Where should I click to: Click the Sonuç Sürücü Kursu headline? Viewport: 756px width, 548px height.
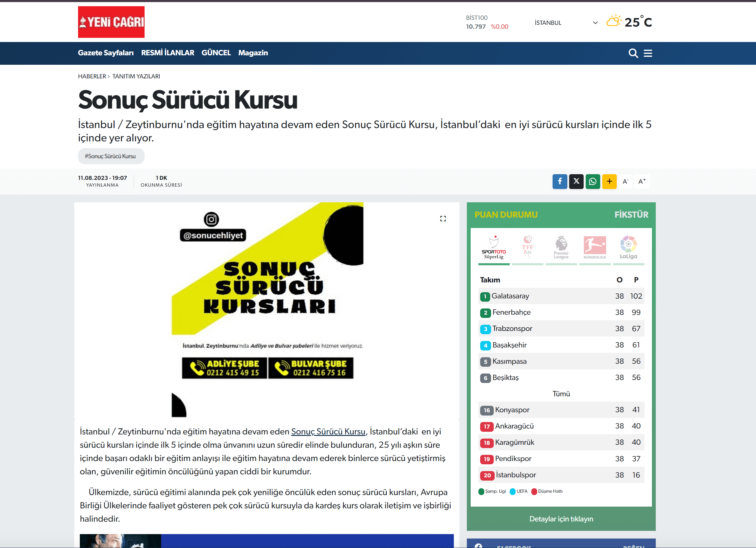(x=188, y=100)
